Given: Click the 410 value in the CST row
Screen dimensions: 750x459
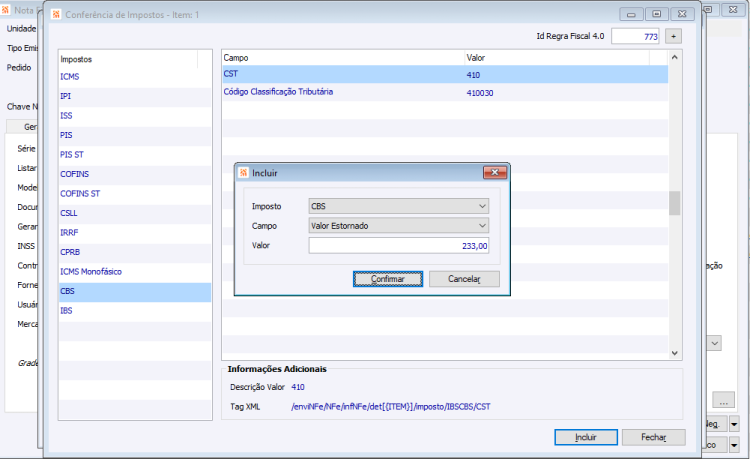Looking at the screenshot, I should coord(473,75).
